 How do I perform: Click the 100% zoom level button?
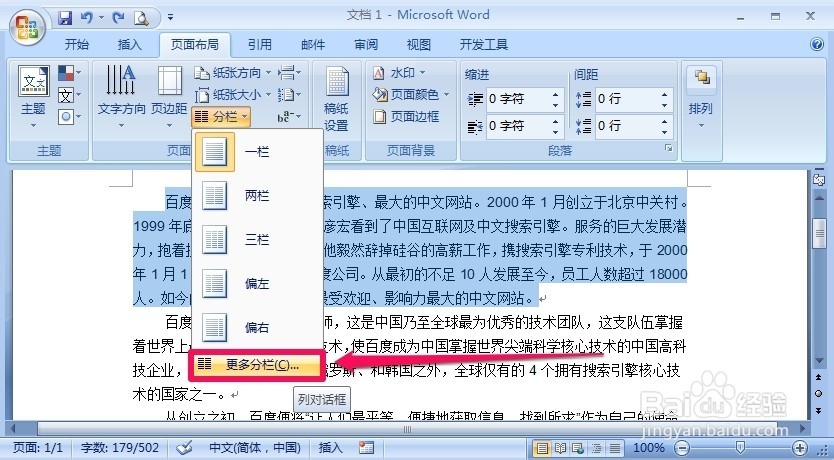coord(649,448)
